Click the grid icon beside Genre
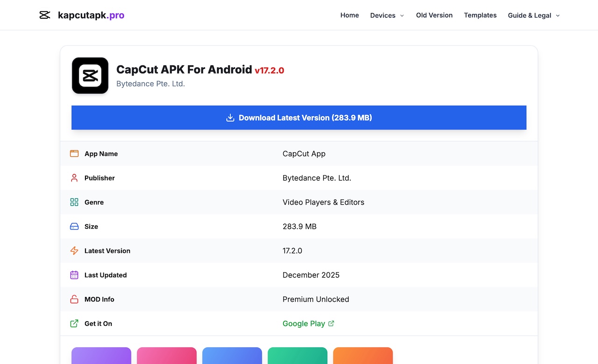This screenshot has width=598, height=364. point(74,202)
